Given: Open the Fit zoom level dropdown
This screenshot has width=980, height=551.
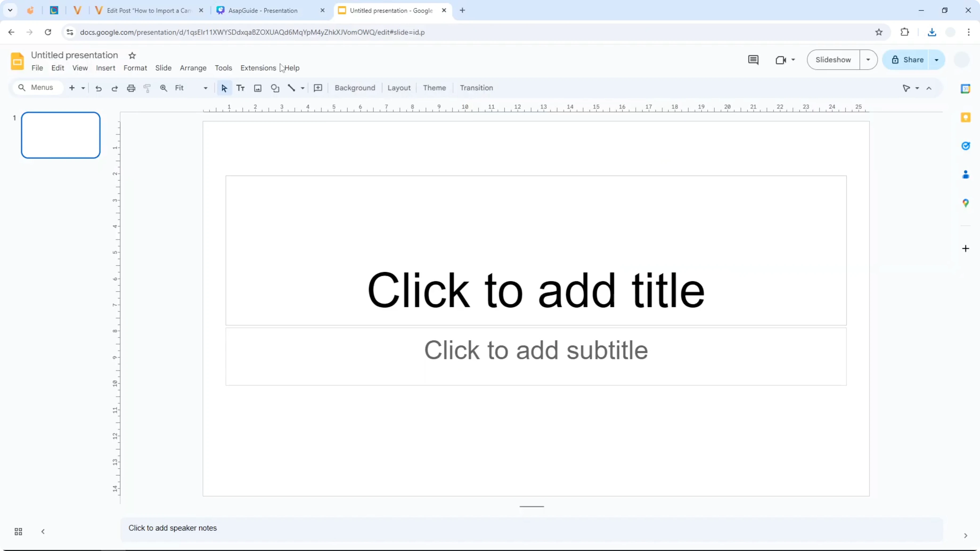Looking at the screenshot, I should tap(191, 88).
